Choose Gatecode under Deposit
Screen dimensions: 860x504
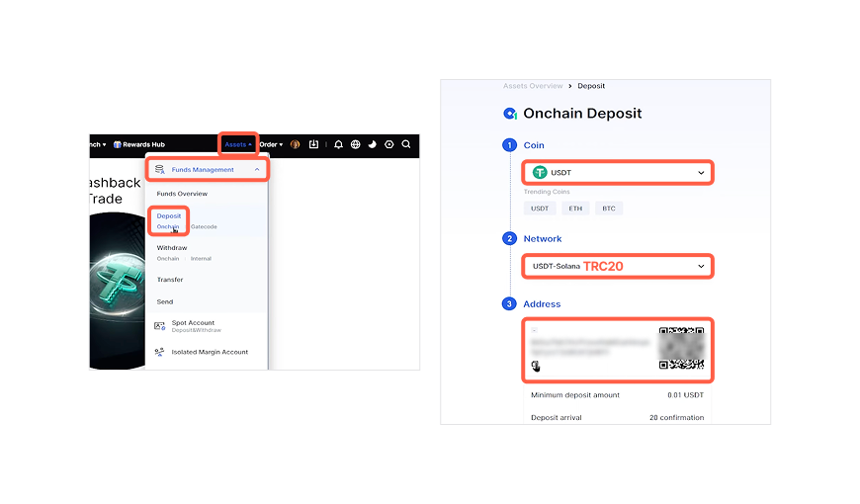[204, 226]
